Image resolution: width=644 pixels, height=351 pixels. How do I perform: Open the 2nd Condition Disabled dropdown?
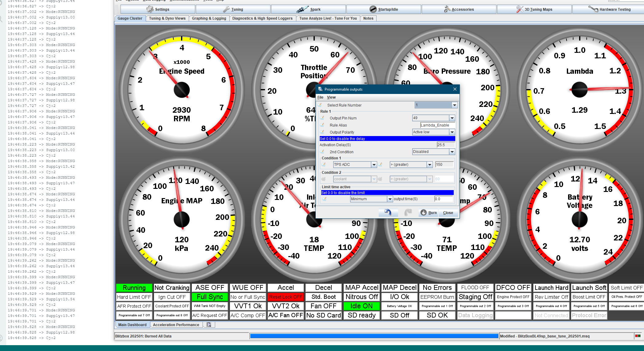452,152
